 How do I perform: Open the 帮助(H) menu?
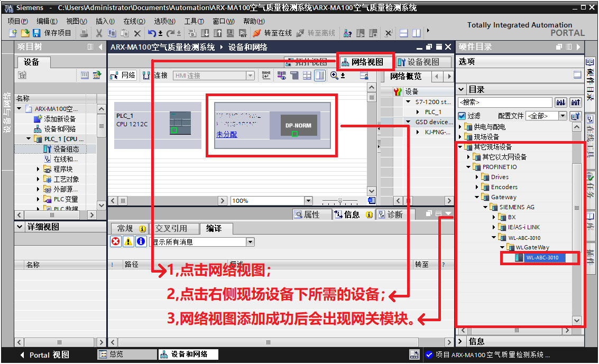click(x=254, y=21)
